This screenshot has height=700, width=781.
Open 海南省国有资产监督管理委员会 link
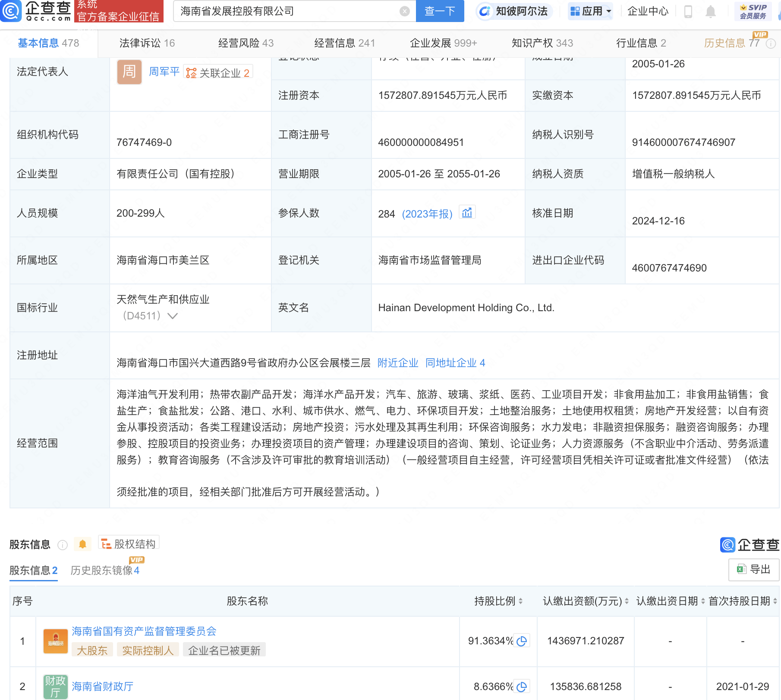144,631
